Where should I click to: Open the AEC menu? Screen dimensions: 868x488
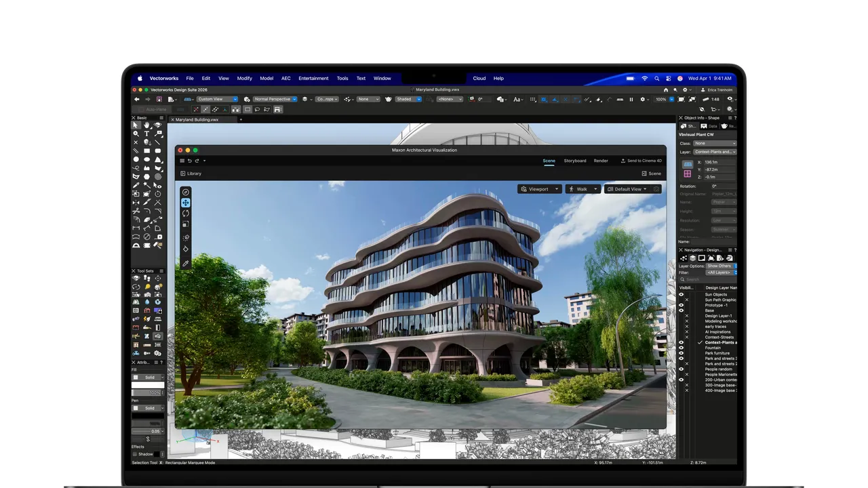tap(285, 78)
